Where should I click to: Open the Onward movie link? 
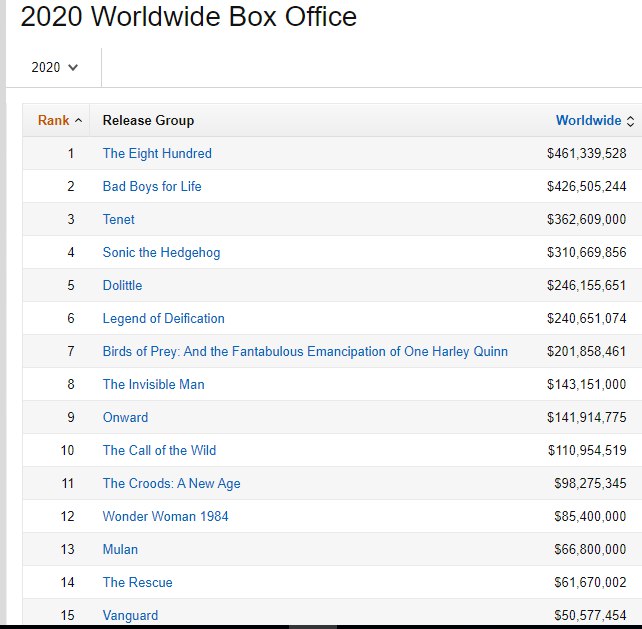click(x=125, y=418)
